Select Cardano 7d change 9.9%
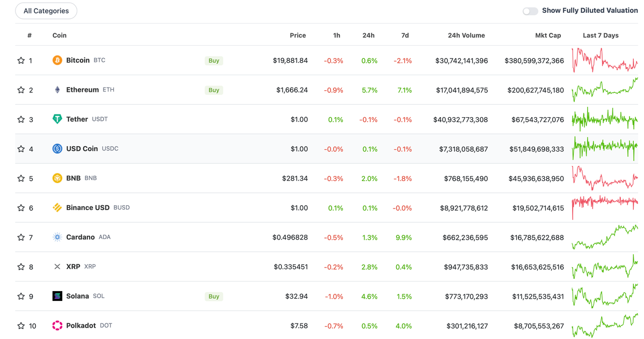 click(x=405, y=237)
